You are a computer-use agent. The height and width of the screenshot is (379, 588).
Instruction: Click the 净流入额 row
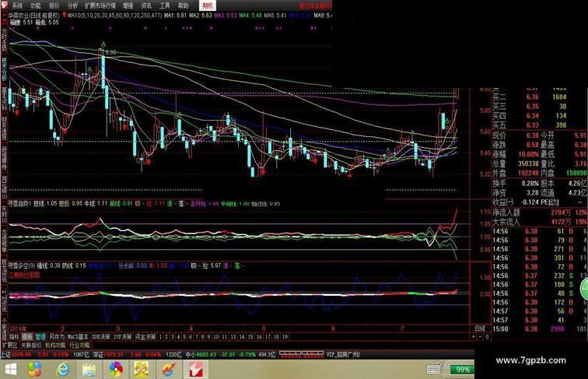click(x=539, y=212)
